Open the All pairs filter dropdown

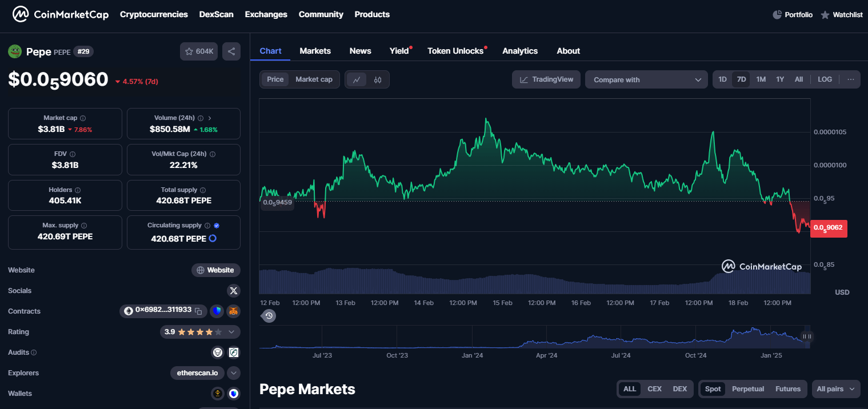click(835, 388)
